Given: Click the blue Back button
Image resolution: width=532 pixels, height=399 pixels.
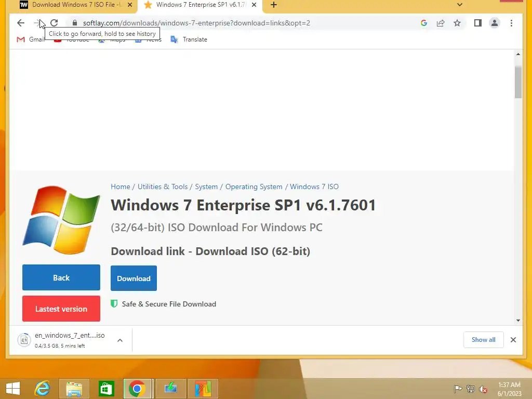Looking at the screenshot, I should (61, 277).
